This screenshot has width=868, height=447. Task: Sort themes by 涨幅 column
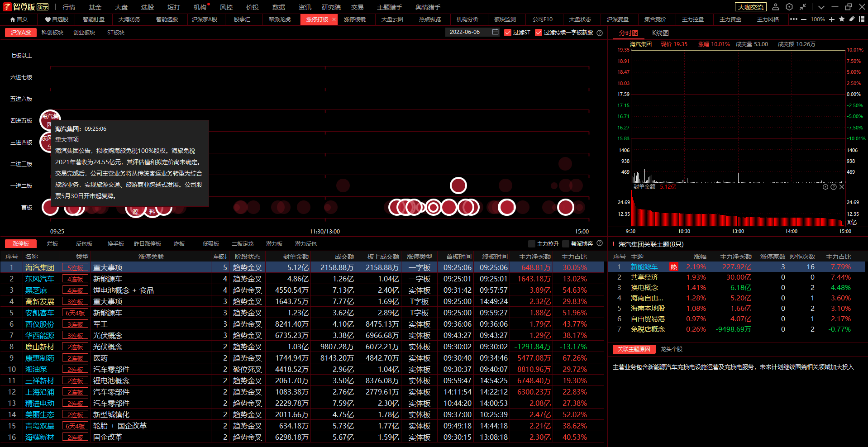pos(700,257)
